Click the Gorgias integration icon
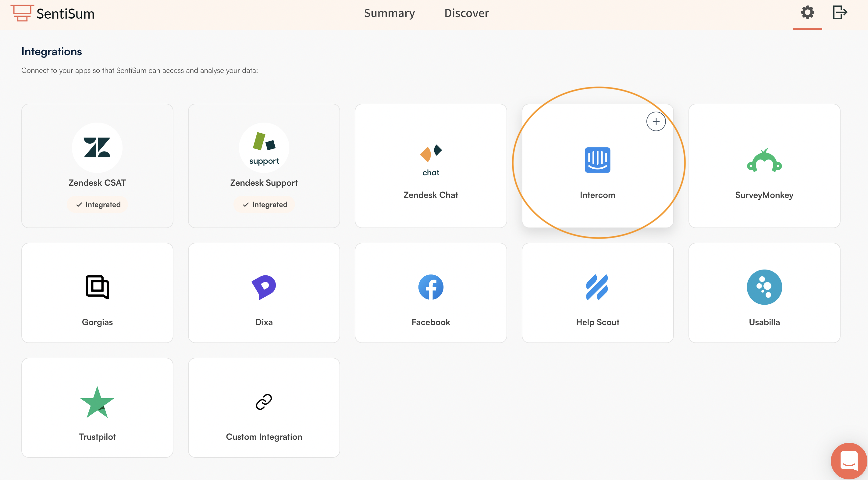The height and width of the screenshot is (480, 868). tap(97, 287)
